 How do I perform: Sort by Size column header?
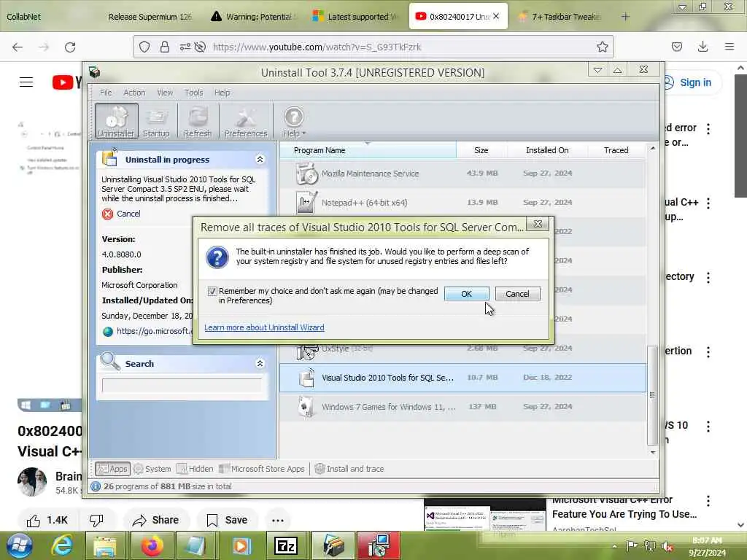point(481,150)
